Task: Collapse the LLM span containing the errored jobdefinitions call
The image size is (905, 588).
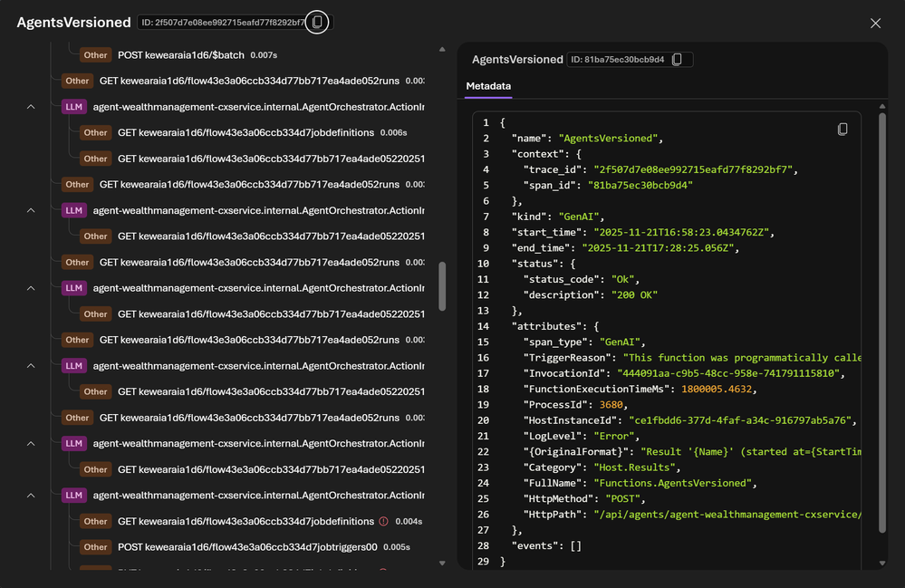Action: pos(31,496)
